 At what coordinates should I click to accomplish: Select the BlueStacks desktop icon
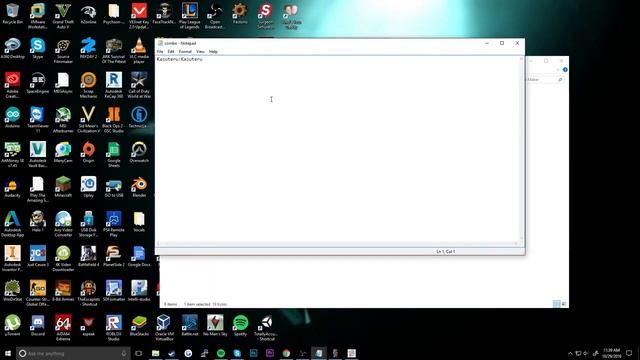(x=139, y=325)
